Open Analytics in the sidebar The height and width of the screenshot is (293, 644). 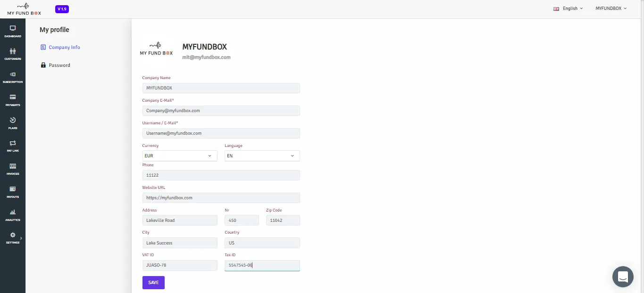(x=13, y=215)
